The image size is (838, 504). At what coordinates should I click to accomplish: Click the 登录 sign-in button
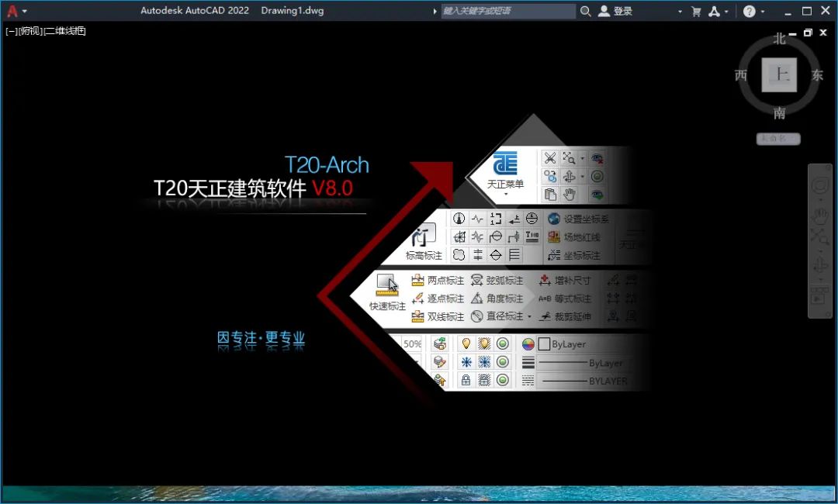point(615,11)
